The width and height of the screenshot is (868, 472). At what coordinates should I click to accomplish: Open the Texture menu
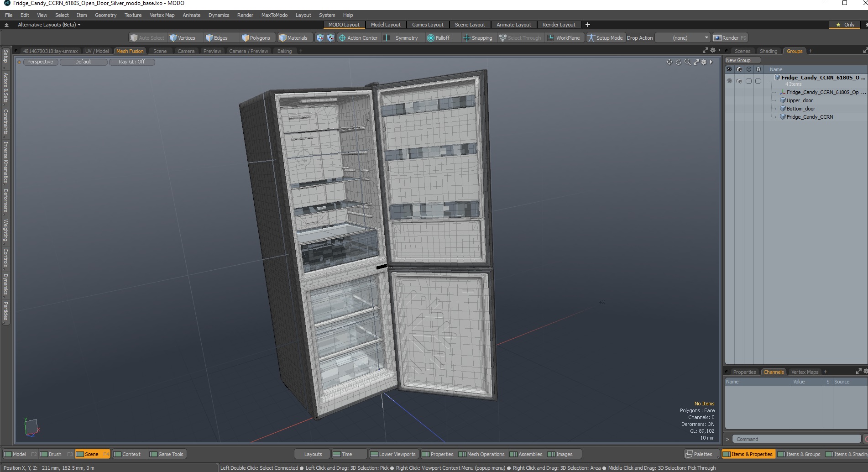[133, 15]
